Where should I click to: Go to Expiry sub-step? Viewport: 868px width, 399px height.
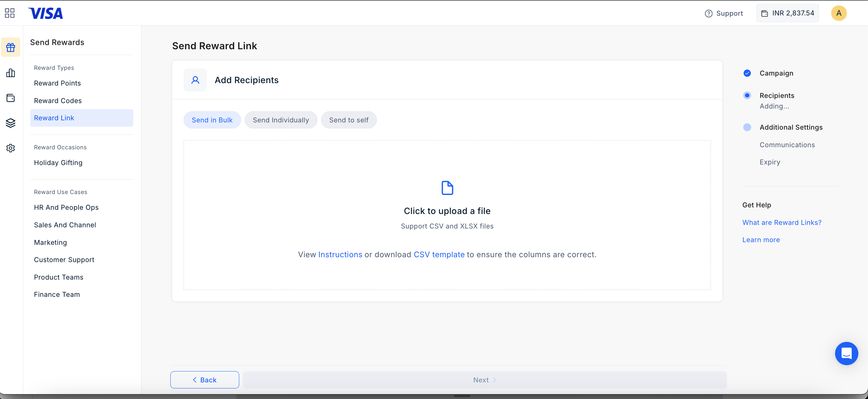tap(770, 162)
